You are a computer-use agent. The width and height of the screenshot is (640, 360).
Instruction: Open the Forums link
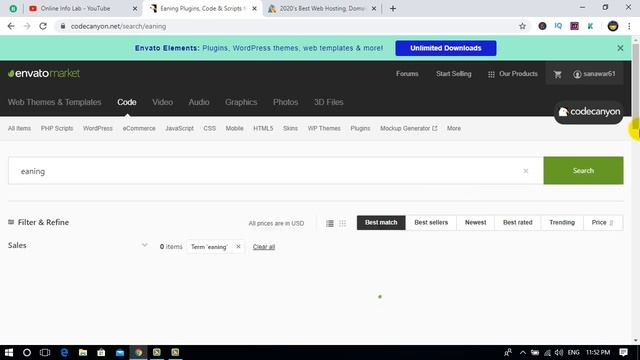point(407,74)
